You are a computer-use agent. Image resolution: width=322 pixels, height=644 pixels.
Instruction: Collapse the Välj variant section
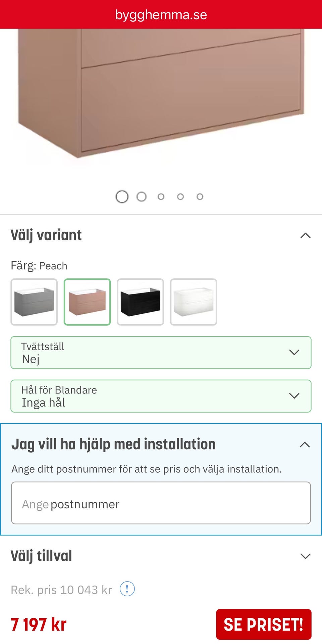[x=305, y=235]
